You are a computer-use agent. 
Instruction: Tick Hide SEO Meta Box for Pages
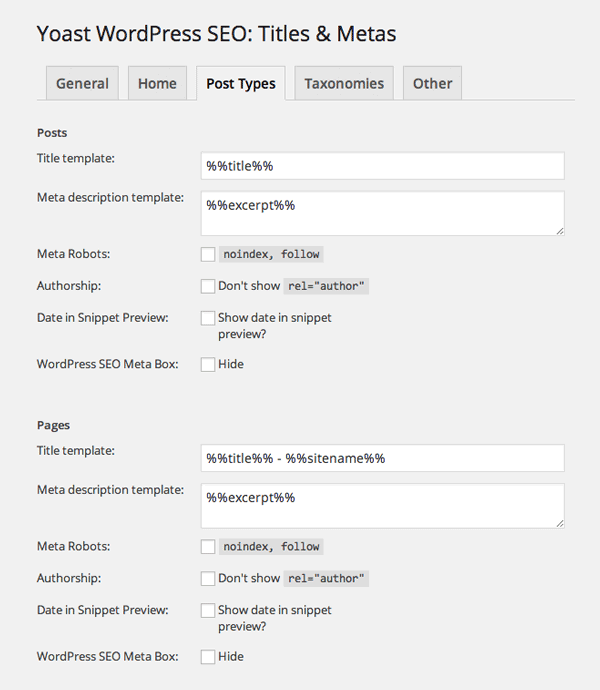point(208,657)
